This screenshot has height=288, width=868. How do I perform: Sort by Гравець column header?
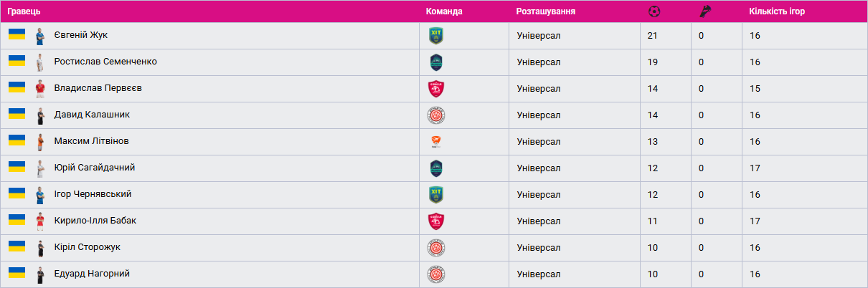(24, 12)
